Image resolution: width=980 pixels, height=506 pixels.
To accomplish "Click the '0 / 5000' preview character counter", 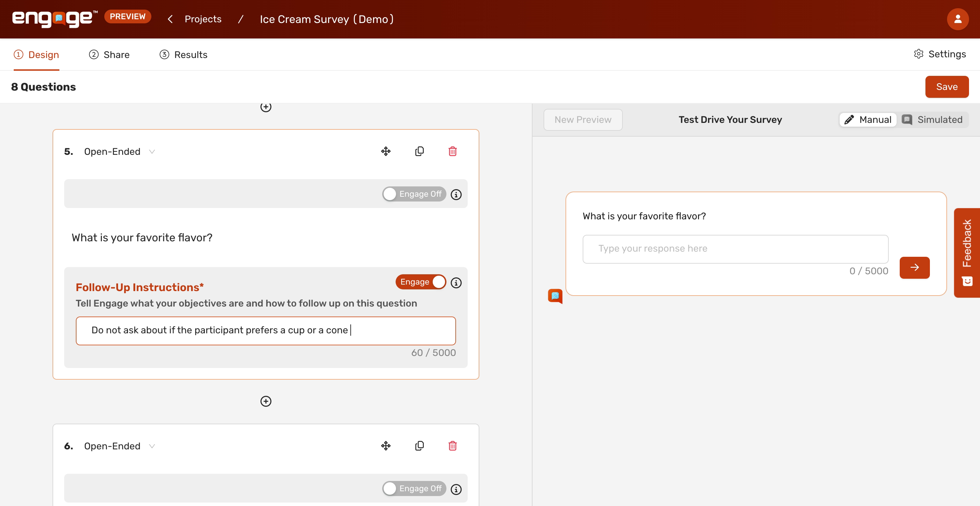I will coord(869,271).
